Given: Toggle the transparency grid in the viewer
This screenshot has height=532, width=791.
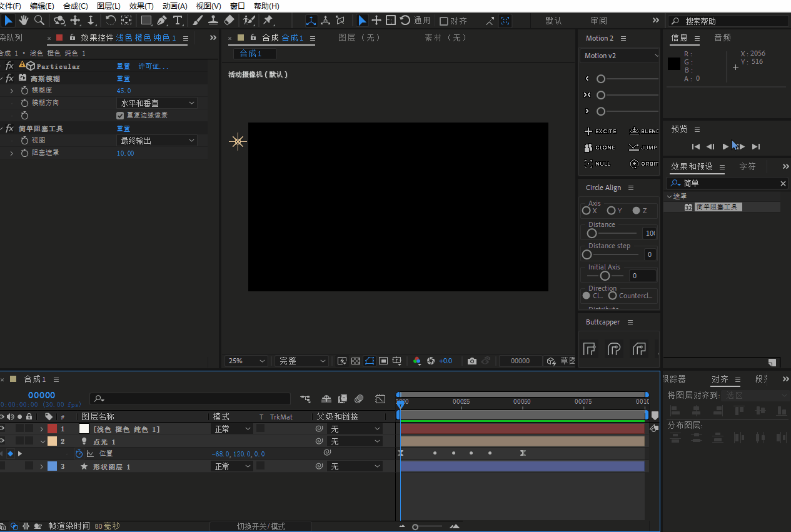Looking at the screenshot, I should [356, 361].
